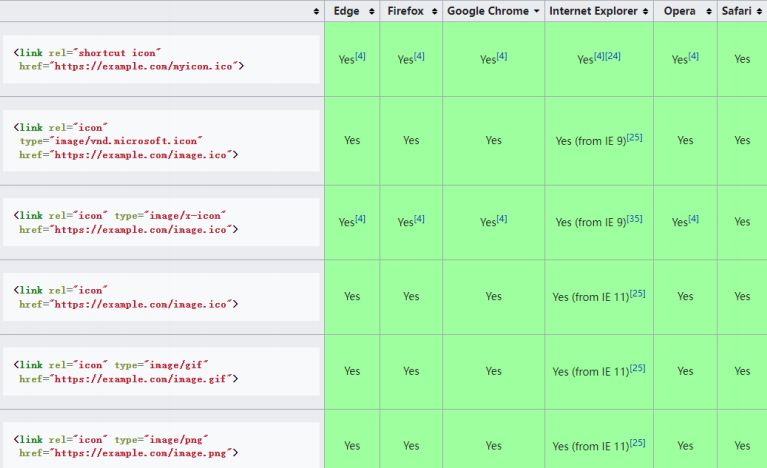
Task: Open reference [4] in Chrome shortcut icon row
Action: click(502, 56)
